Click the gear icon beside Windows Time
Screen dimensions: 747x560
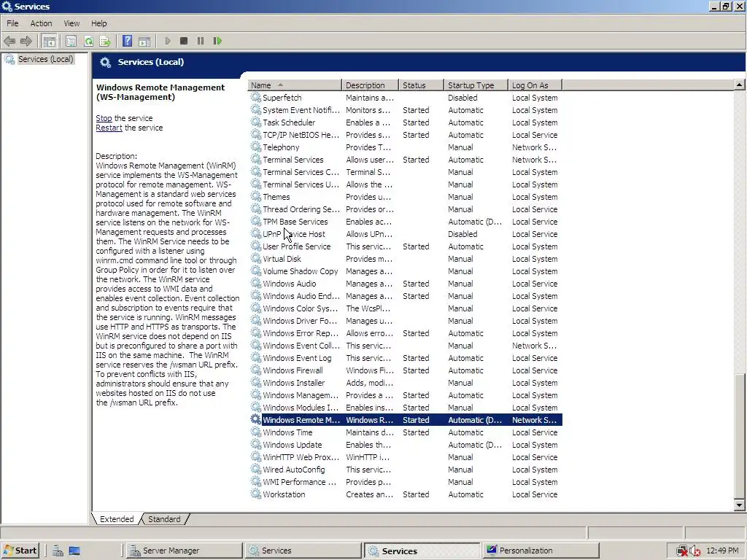click(256, 432)
